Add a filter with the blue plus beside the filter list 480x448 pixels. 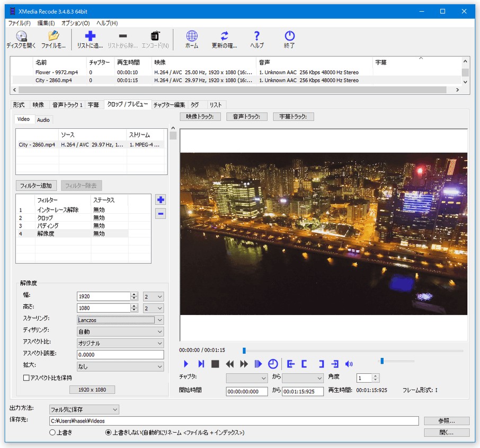pos(161,200)
